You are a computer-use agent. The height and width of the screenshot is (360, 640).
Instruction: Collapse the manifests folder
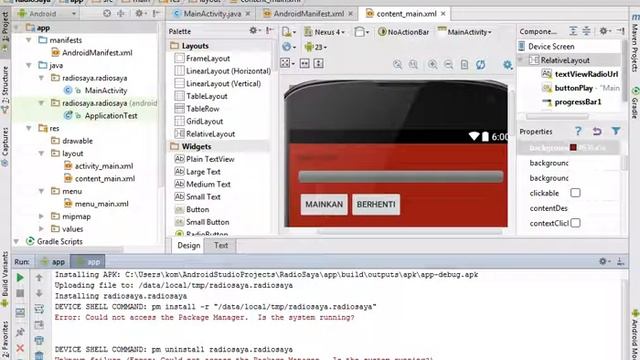coord(29,40)
